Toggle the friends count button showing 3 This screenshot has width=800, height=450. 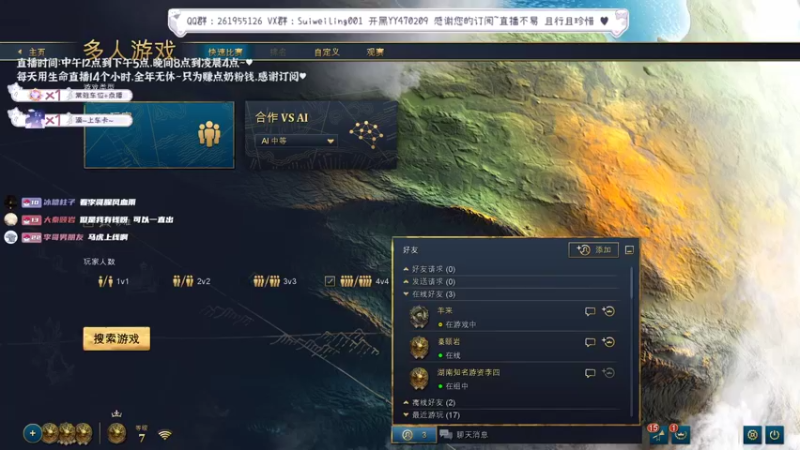click(414, 435)
